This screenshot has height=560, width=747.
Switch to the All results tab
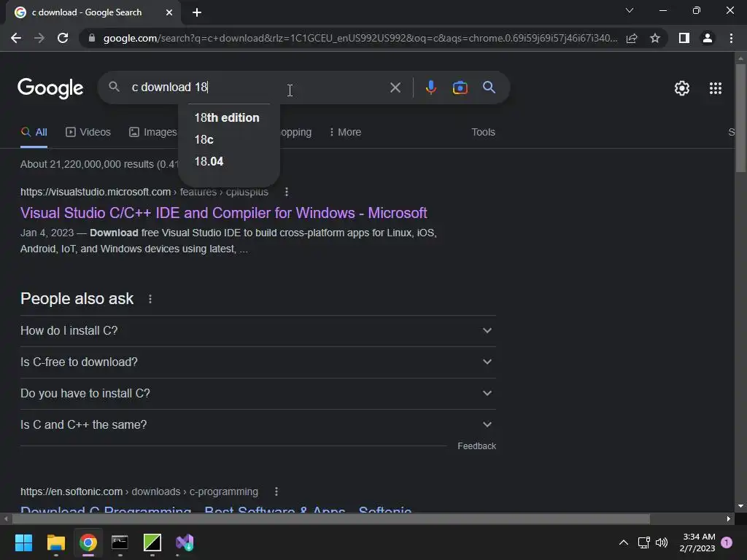34,132
